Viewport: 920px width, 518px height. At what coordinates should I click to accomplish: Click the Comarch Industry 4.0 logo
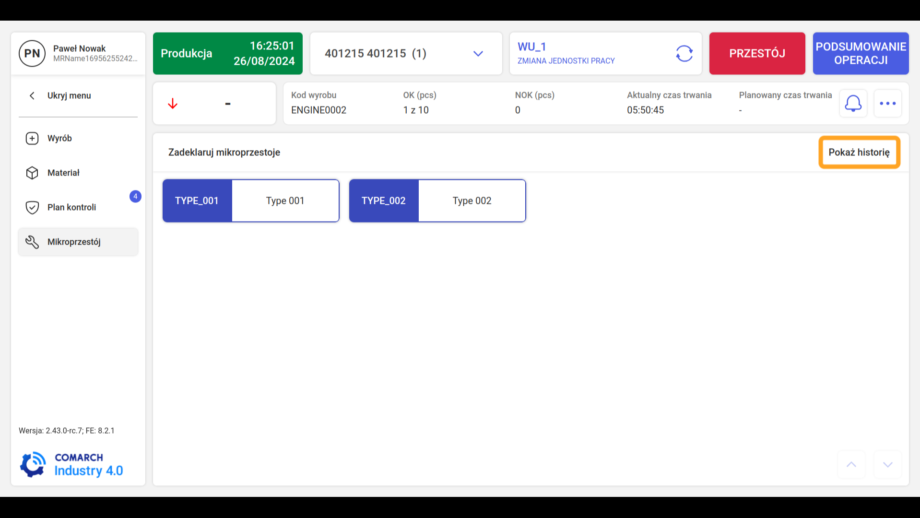(72, 464)
